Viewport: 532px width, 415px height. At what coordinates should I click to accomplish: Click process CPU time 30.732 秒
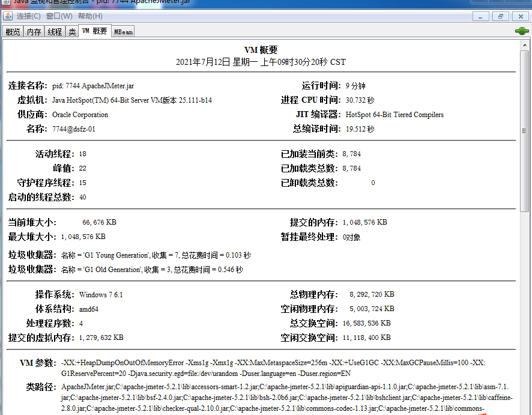point(360,100)
